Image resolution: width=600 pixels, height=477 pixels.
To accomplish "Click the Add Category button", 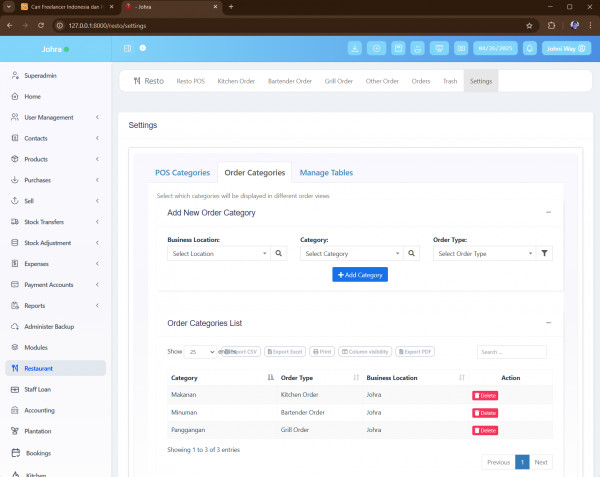I will point(360,275).
